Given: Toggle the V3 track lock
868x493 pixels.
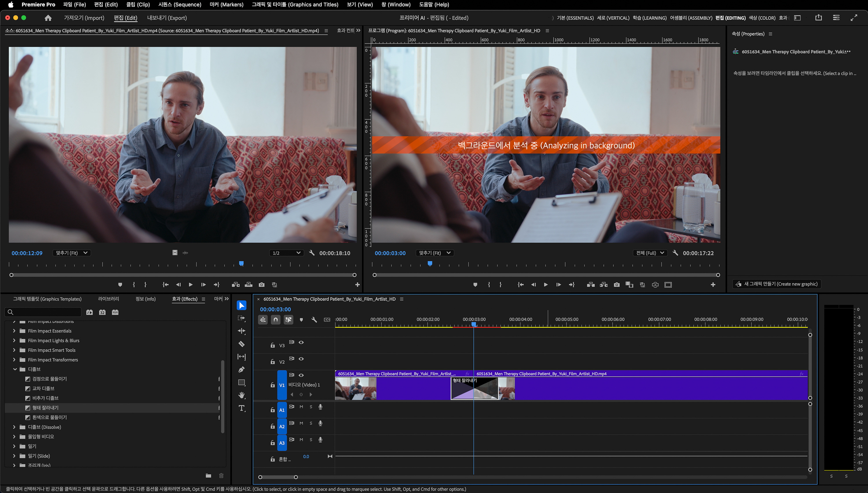Looking at the screenshot, I should pos(272,345).
